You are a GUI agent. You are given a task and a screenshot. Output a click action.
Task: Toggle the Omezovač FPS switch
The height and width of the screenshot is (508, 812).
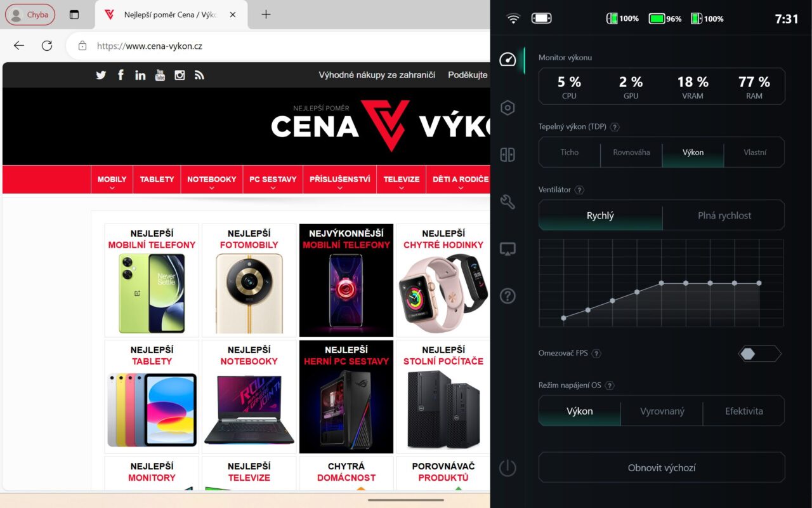tap(760, 354)
